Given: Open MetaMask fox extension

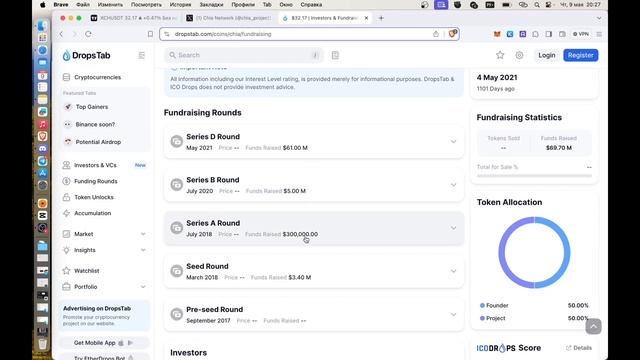Looking at the screenshot, I should point(497,34).
